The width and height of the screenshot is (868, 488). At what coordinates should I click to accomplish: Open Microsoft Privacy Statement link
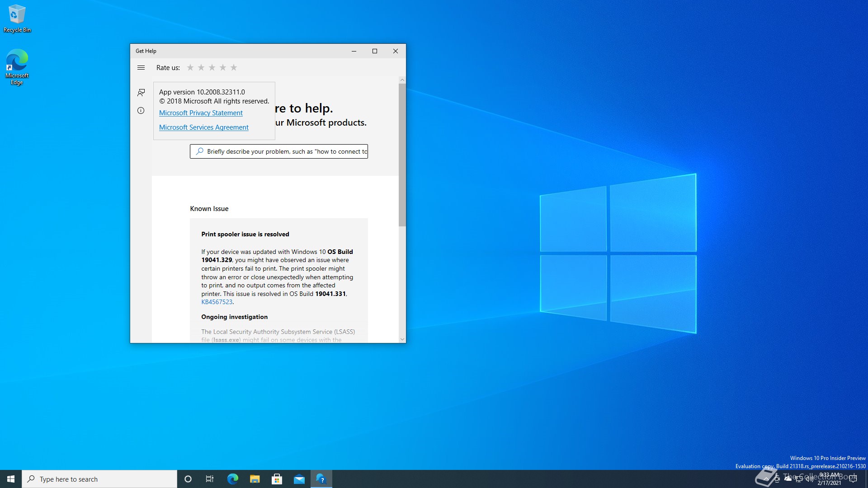(201, 113)
